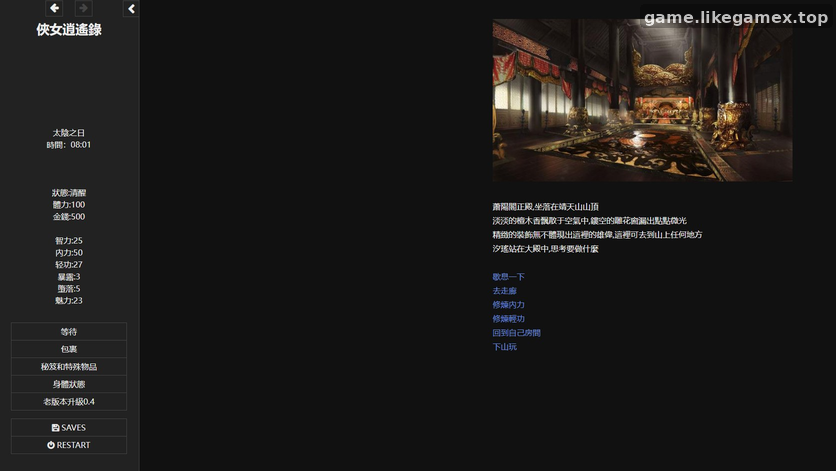Click the 智力:25 stat
Screen dimensions: 836x471
pyautogui.click(x=69, y=241)
